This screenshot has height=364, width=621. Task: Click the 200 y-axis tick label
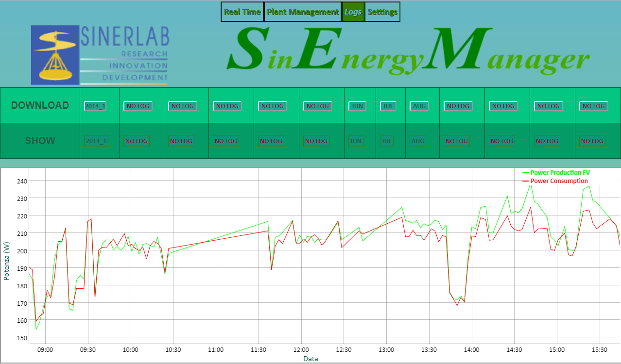click(22, 250)
